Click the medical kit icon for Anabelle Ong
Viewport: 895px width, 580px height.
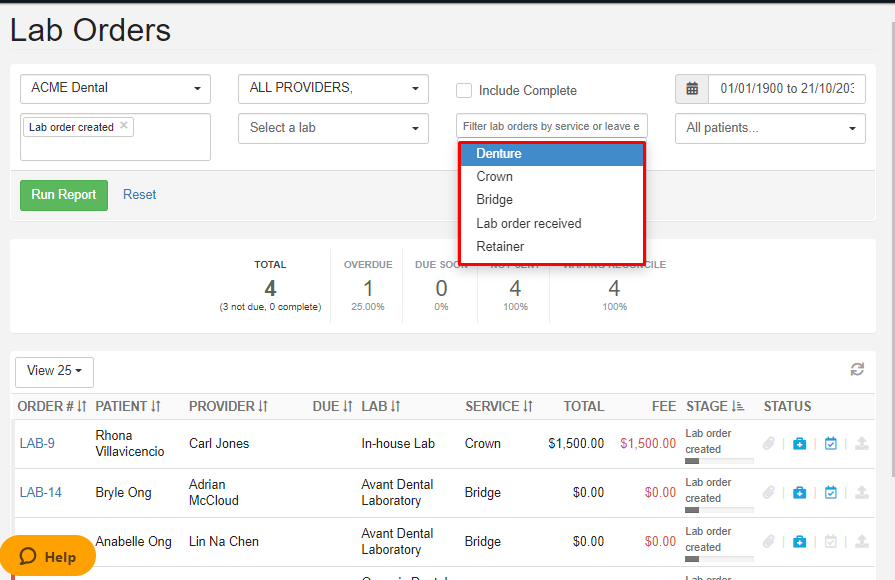coord(799,541)
